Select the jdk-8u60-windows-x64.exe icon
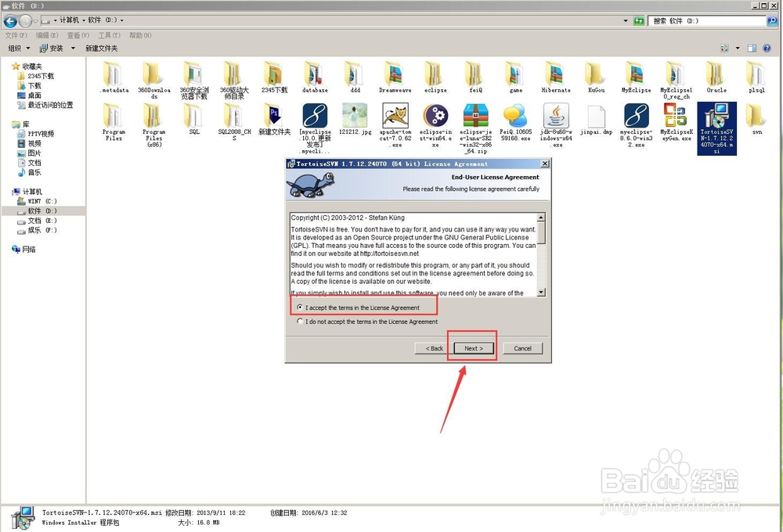The image size is (783, 532). (x=556, y=115)
